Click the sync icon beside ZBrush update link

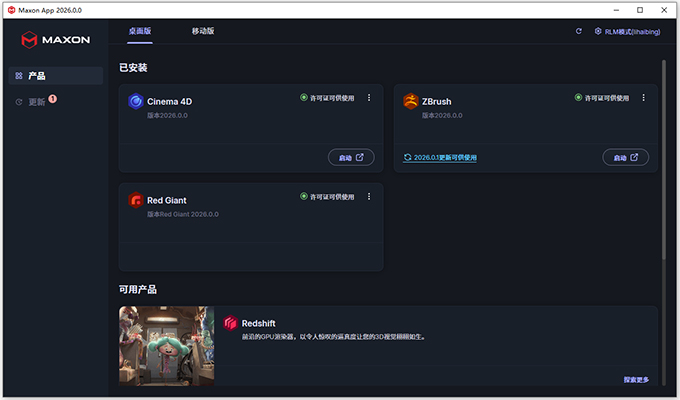tap(407, 157)
